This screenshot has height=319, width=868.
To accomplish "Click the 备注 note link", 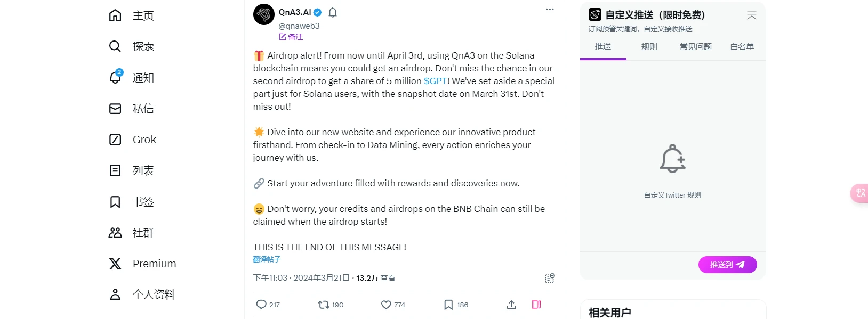I will click(291, 37).
